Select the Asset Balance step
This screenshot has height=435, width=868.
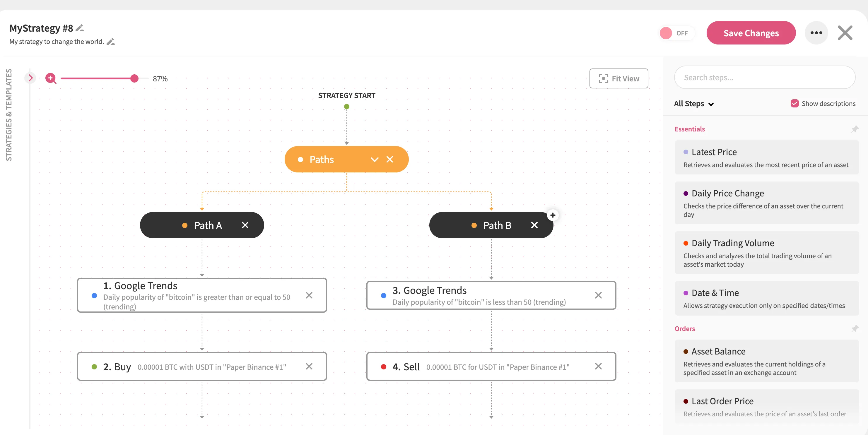767,361
